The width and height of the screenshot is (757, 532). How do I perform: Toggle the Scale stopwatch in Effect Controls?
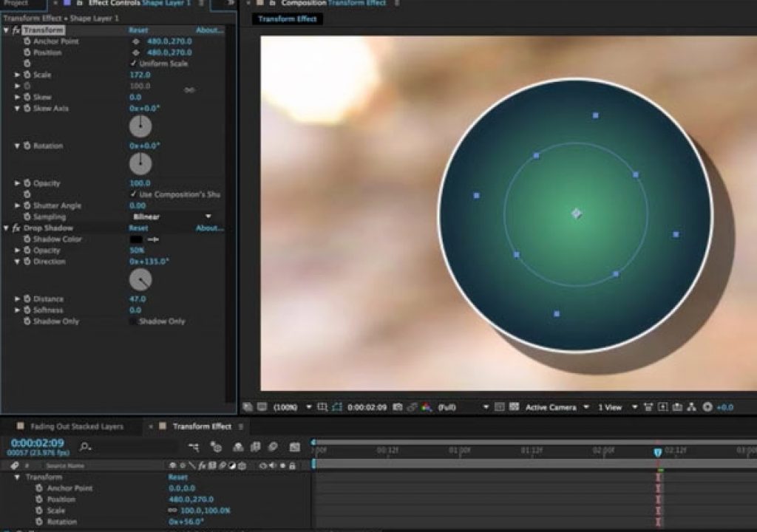pos(27,75)
